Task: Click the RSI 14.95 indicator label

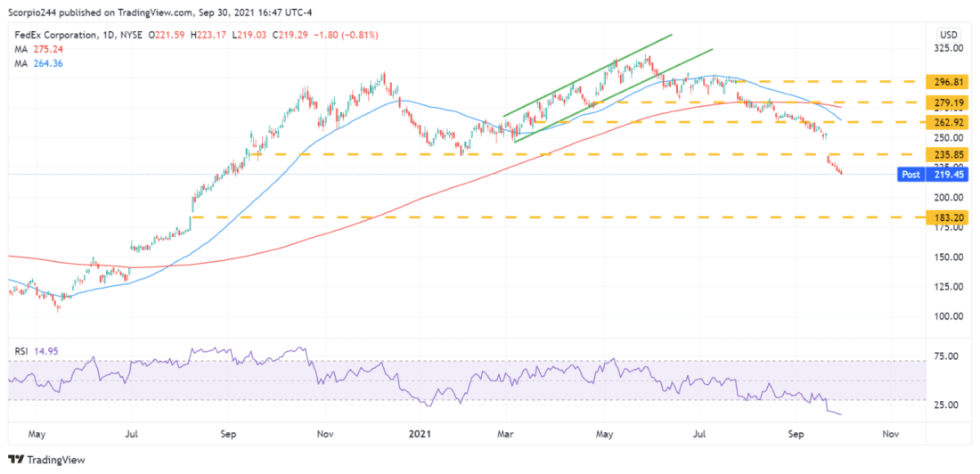Action: coord(37,352)
